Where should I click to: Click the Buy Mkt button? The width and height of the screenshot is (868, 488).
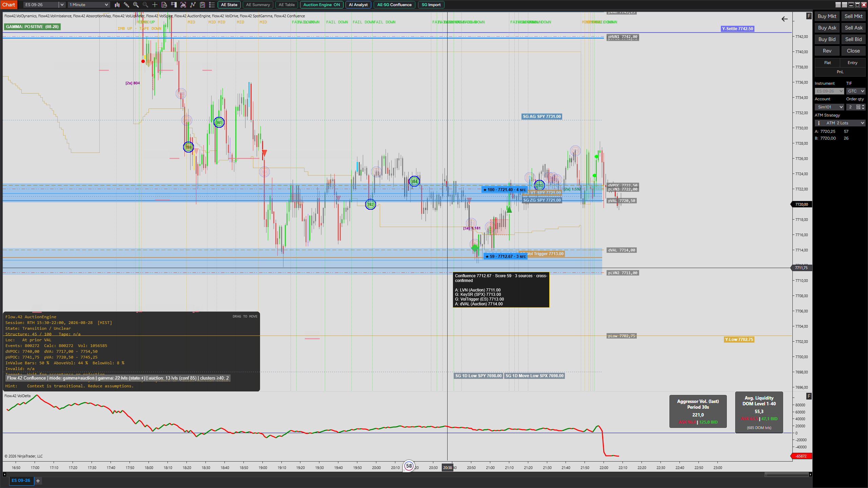click(x=827, y=16)
